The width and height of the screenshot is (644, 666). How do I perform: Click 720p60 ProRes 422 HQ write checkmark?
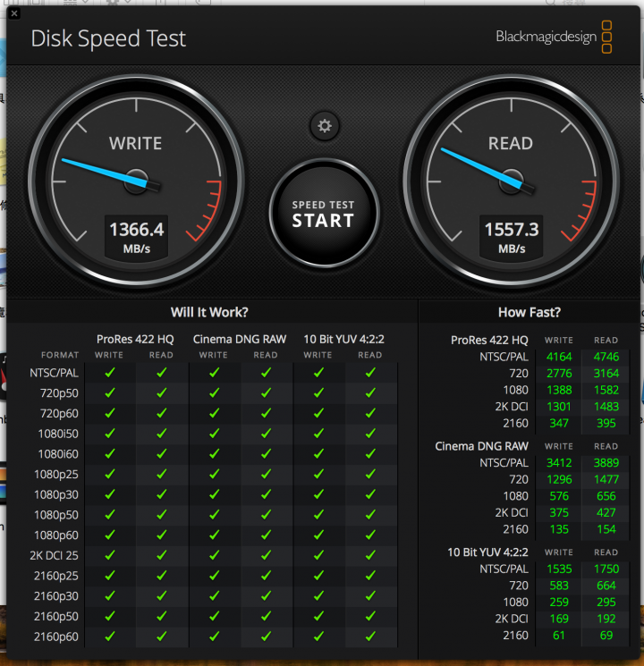pos(110,413)
